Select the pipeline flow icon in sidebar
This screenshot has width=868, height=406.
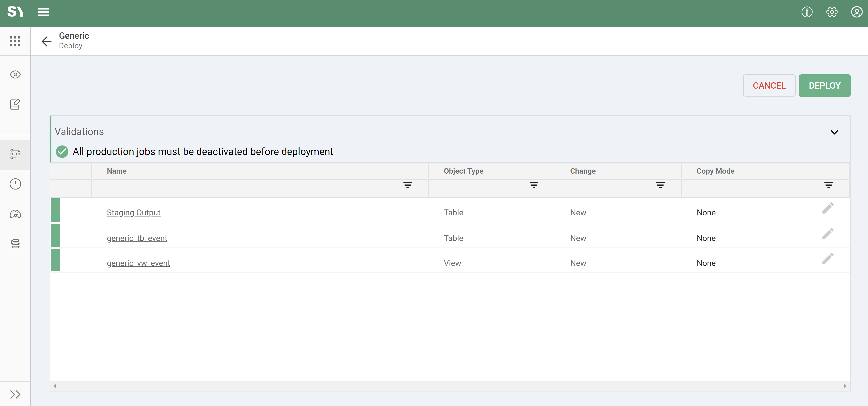click(x=15, y=154)
